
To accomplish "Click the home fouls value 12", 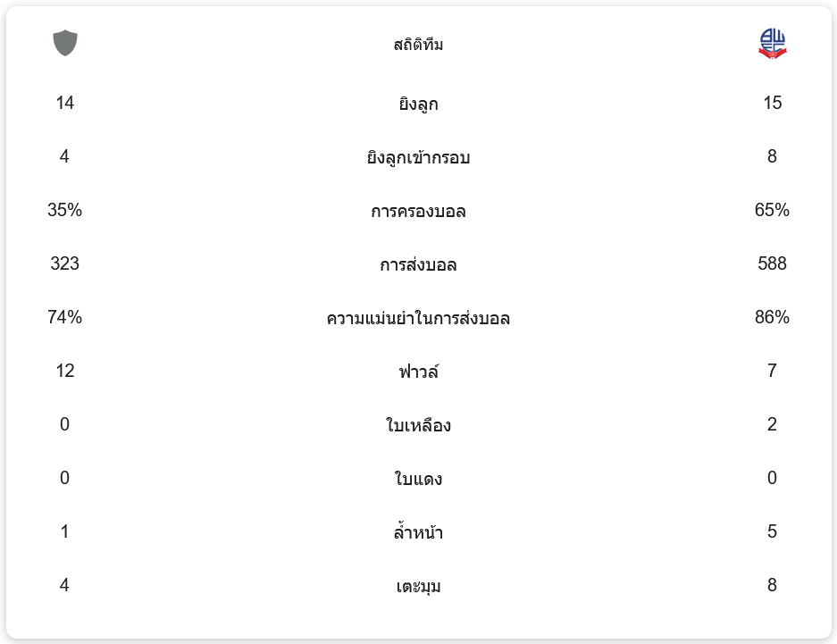I will click(x=64, y=372).
